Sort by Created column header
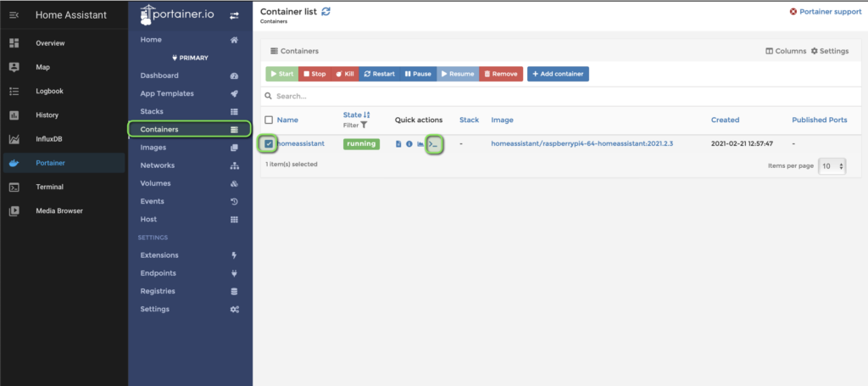Screen dimensions: 868x386 pyautogui.click(x=726, y=120)
